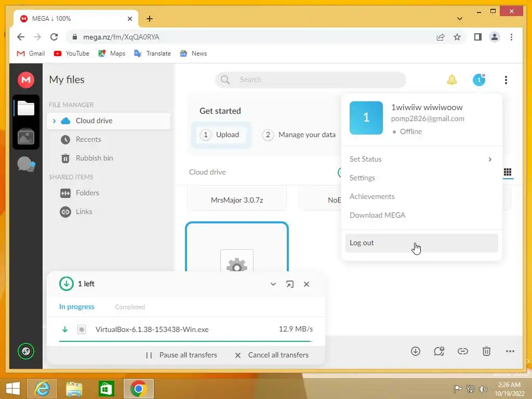532x399 pixels.
Task: Open the Windows Store taskbar icon
Action: coord(106,388)
